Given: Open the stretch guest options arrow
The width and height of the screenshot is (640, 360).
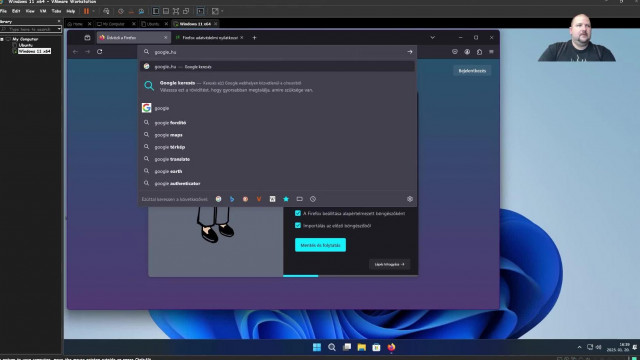Looking at the screenshot, I should 222,11.
